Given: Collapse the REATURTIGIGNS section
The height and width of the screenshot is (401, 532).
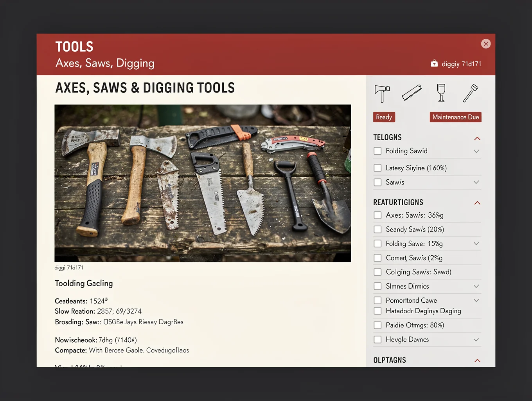Looking at the screenshot, I should click(477, 203).
